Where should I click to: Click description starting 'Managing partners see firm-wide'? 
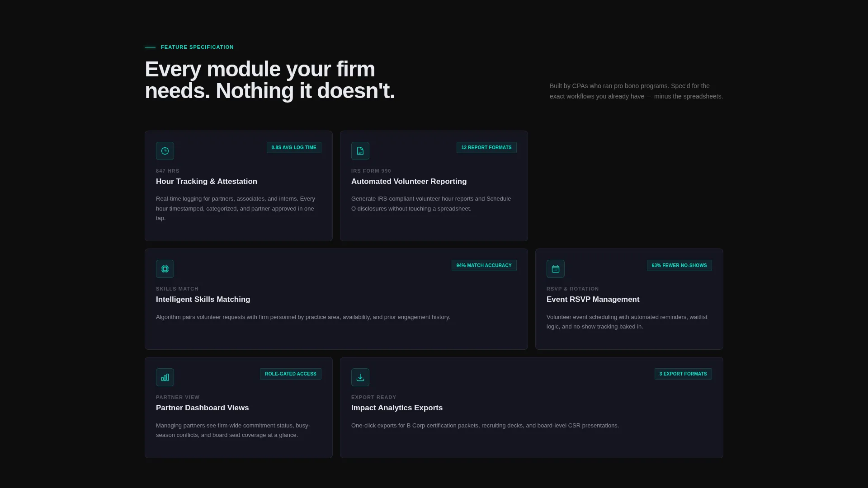233,430
